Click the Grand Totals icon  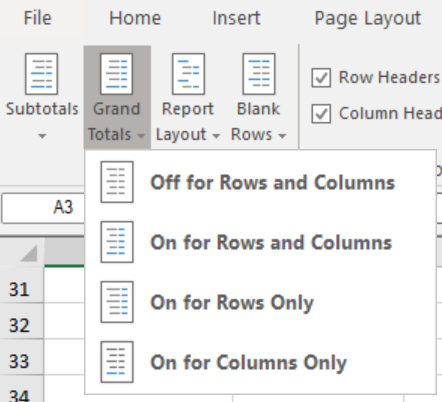[x=116, y=74]
